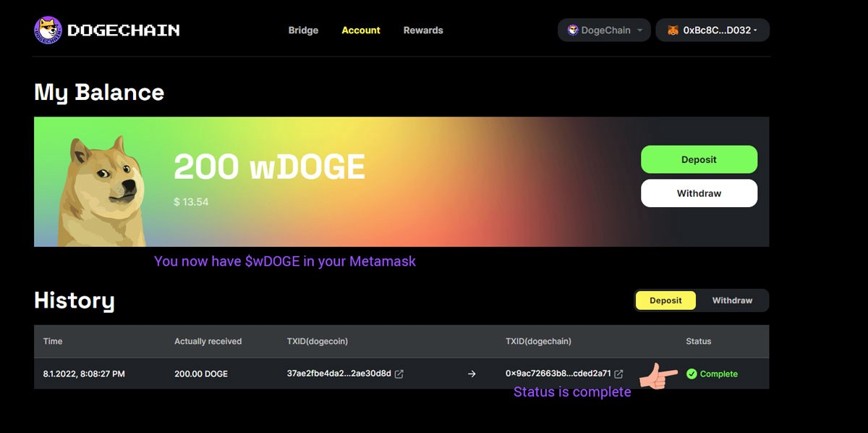Click the MetaMask fox icon
Screen dimensions: 868x433
pos(673,30)
